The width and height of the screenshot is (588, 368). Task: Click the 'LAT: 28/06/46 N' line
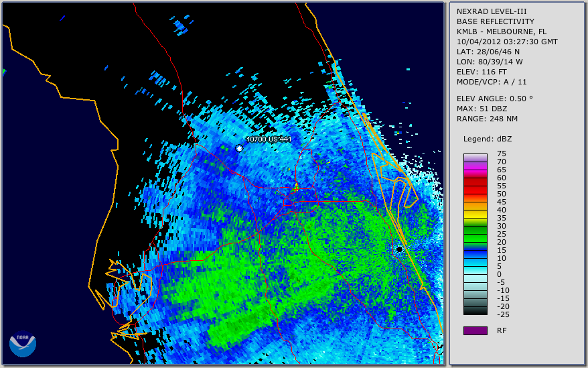[488, 52]
